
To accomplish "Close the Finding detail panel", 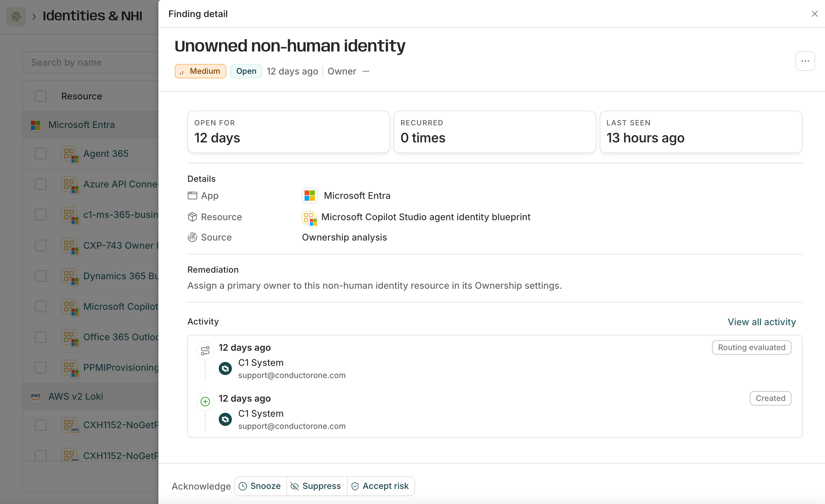I will click(814, 14).
